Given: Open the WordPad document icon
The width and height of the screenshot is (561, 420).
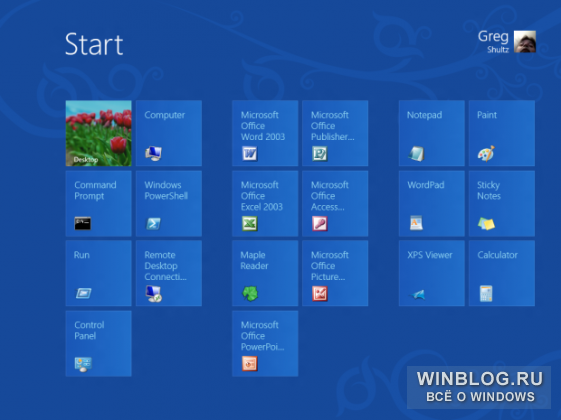Looking at the screenshot, I should (x=416, y=223).
